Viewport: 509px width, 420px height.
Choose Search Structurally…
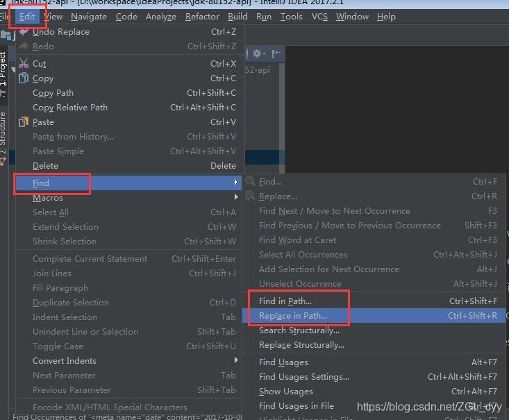coord(374,330)
